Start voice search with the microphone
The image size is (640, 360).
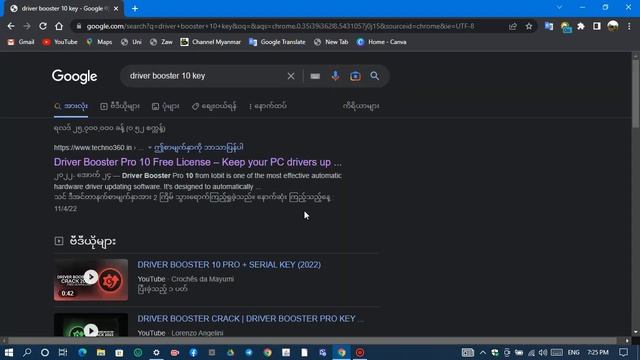click(335, 76)
